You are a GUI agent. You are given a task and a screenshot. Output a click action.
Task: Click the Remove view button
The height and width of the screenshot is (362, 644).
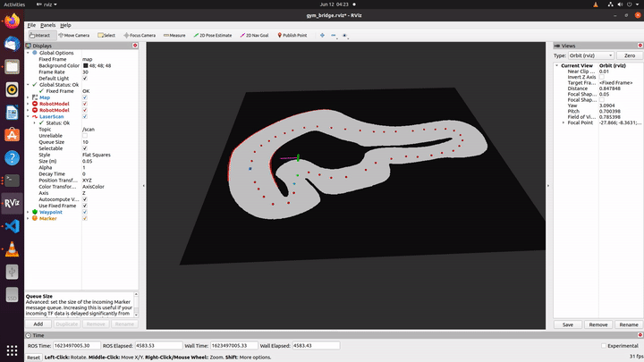click(598, 324)
